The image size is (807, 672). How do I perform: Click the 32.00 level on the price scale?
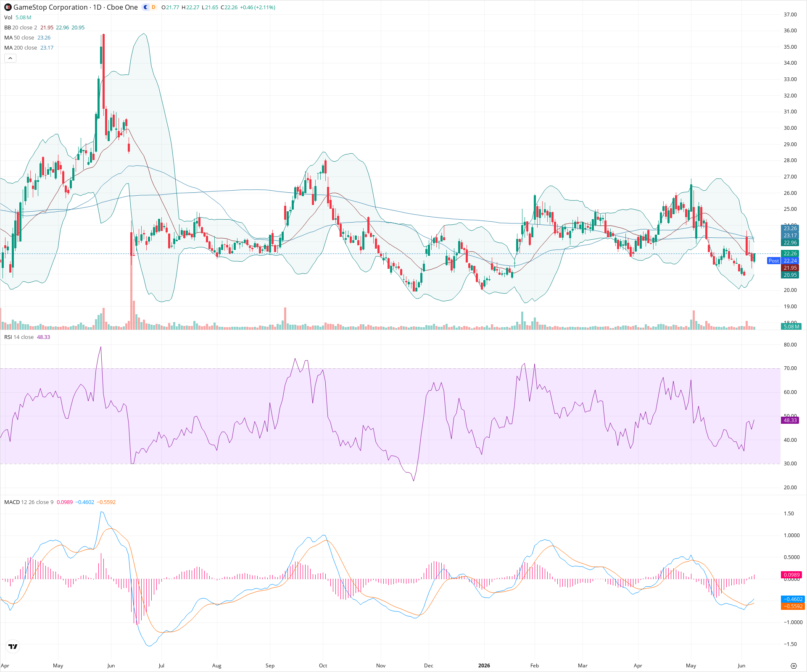tap(790, 96)
